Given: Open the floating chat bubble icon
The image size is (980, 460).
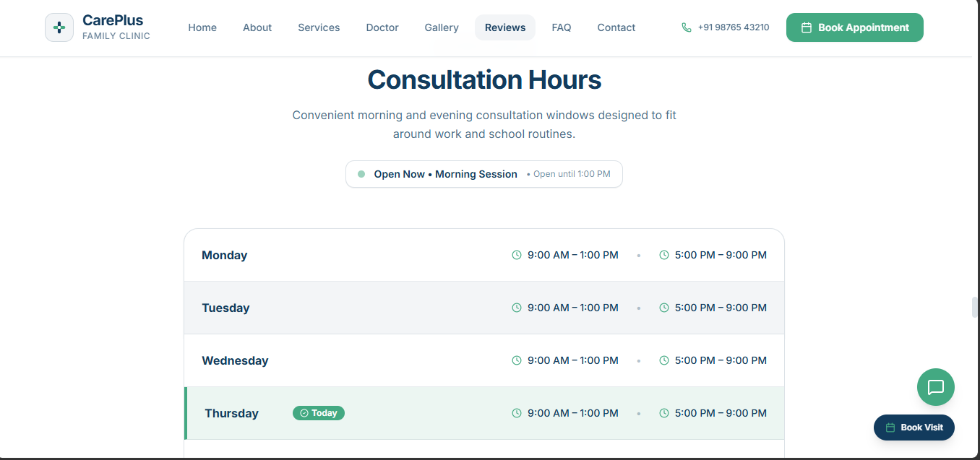Looking at the screenshot, I should coord(936,387).
